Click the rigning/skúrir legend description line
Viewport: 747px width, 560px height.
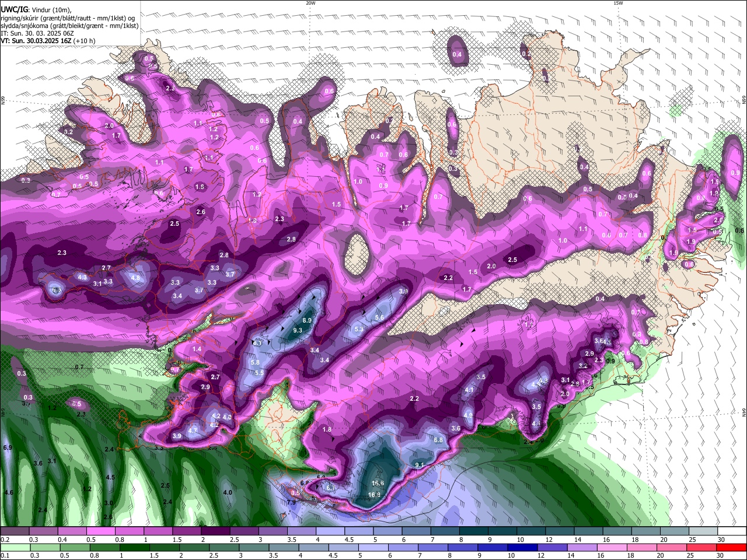click(x=68, y=18)
